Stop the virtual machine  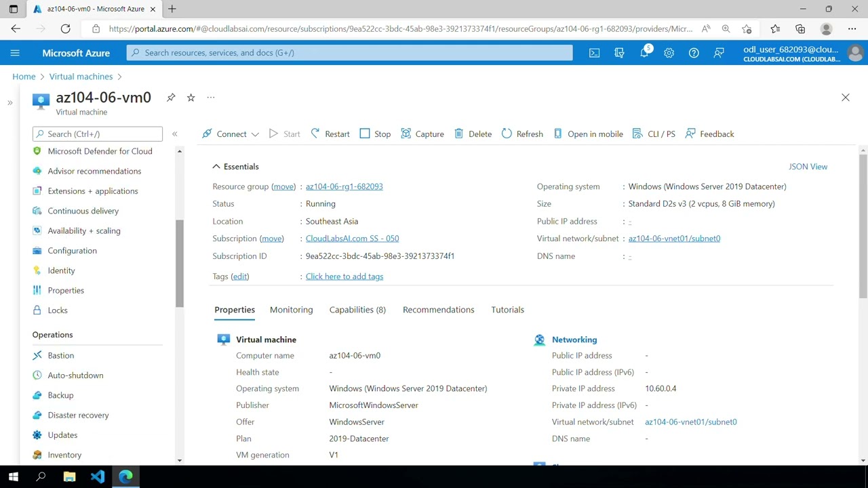375,134
